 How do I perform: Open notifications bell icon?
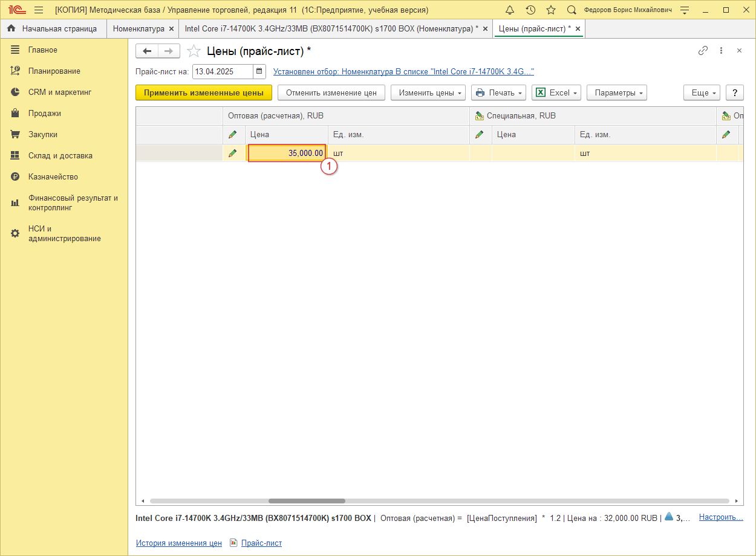(510, 10)
